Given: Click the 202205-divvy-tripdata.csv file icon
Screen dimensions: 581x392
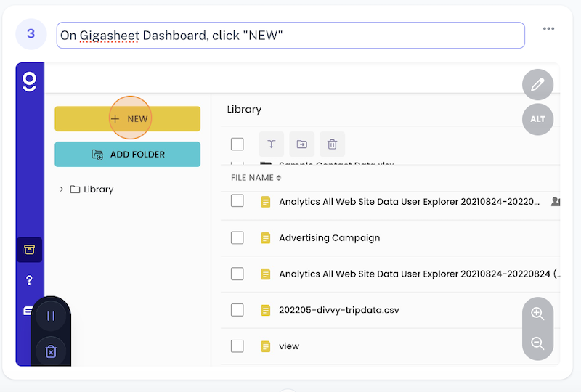Looking at the screenshot, I should pos(266,310).
